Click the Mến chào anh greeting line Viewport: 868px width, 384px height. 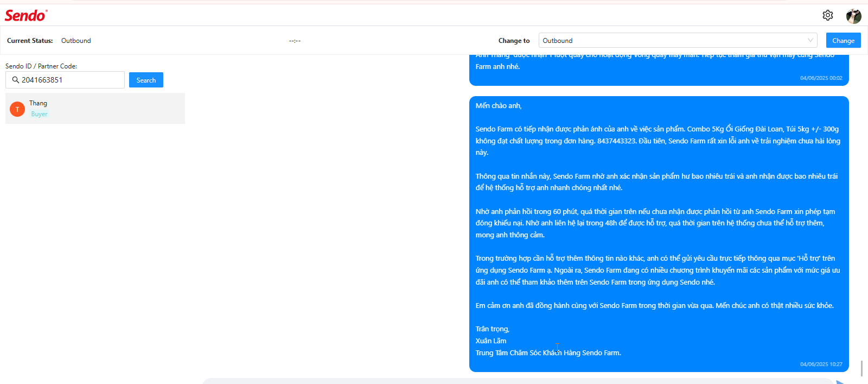499,106
